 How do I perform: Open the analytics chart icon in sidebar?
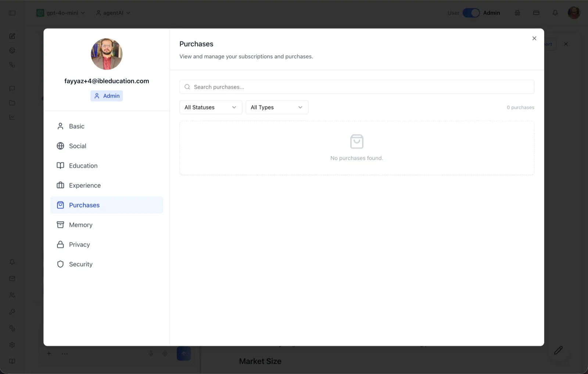click(12, 117)
